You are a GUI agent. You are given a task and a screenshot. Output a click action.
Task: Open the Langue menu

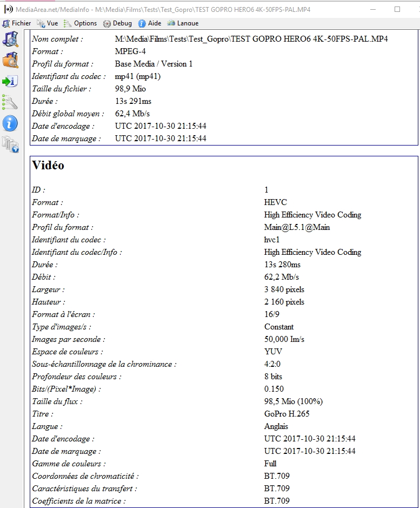(183, 23)
